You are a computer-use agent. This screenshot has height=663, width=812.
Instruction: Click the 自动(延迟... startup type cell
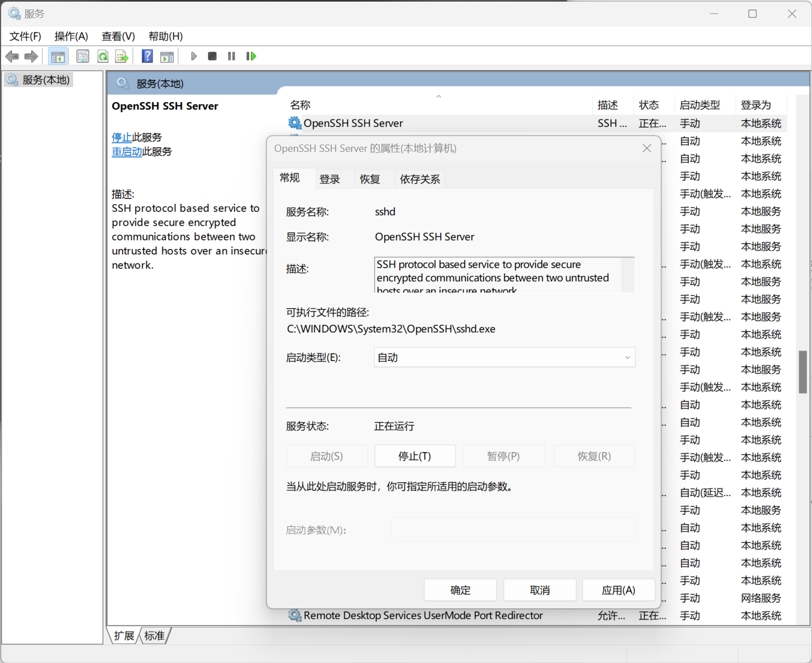pos(705,492)
